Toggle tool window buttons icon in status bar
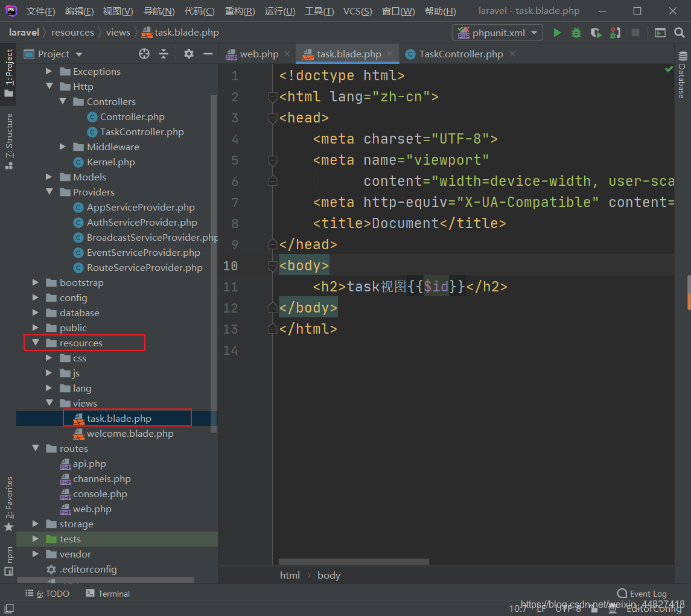 pos(9,609)
